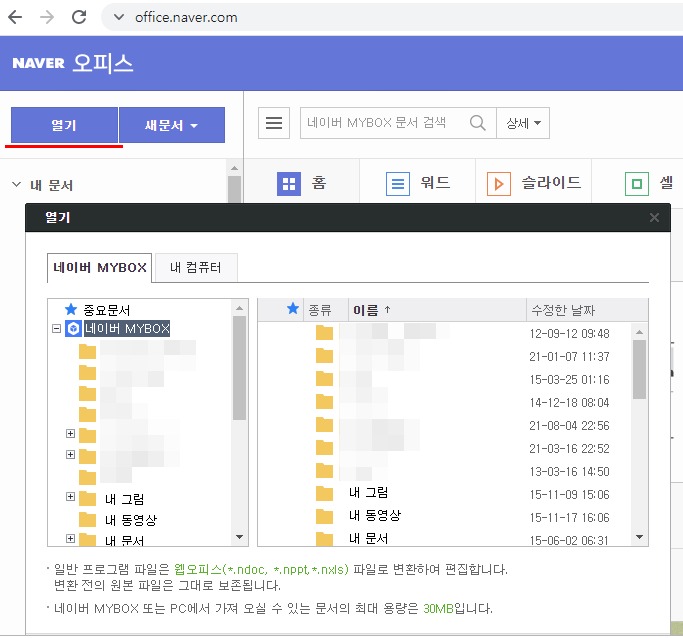Click folder icon in the 14-12-18 08:04 row
Screen dimensions: 683x638
[324, 402]
